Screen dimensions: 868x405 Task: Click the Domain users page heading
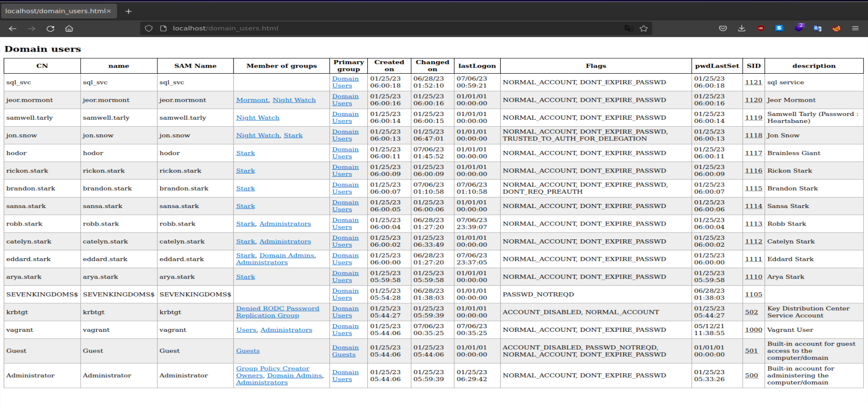tap(43, 49)
